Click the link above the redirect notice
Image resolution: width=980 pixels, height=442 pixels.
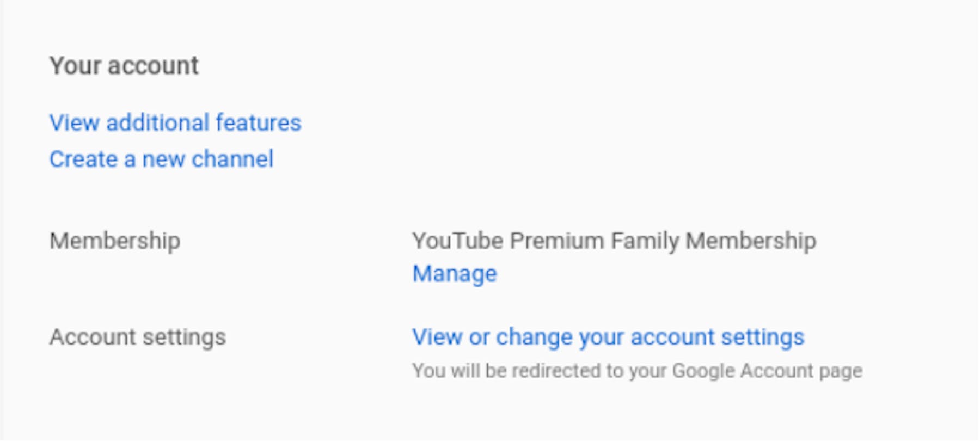pyautogui.click(x=608, y=337)
